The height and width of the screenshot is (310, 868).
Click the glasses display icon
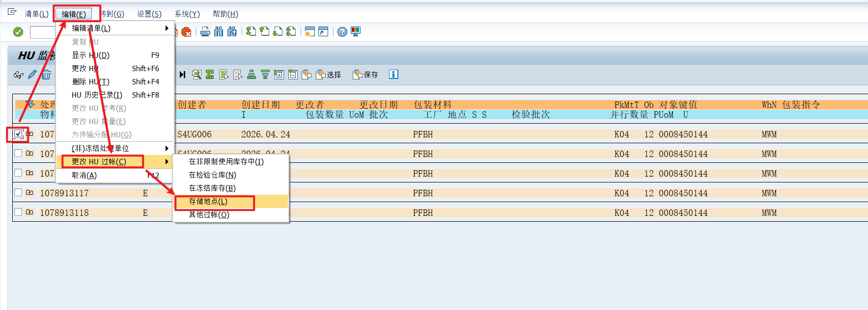19,75
